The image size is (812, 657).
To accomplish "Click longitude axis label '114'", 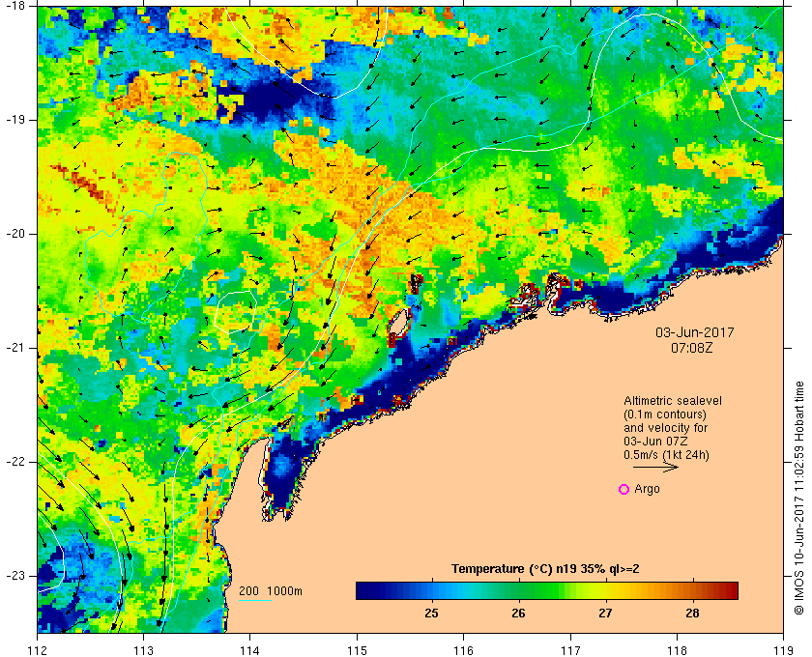I will tap(250, 649).
